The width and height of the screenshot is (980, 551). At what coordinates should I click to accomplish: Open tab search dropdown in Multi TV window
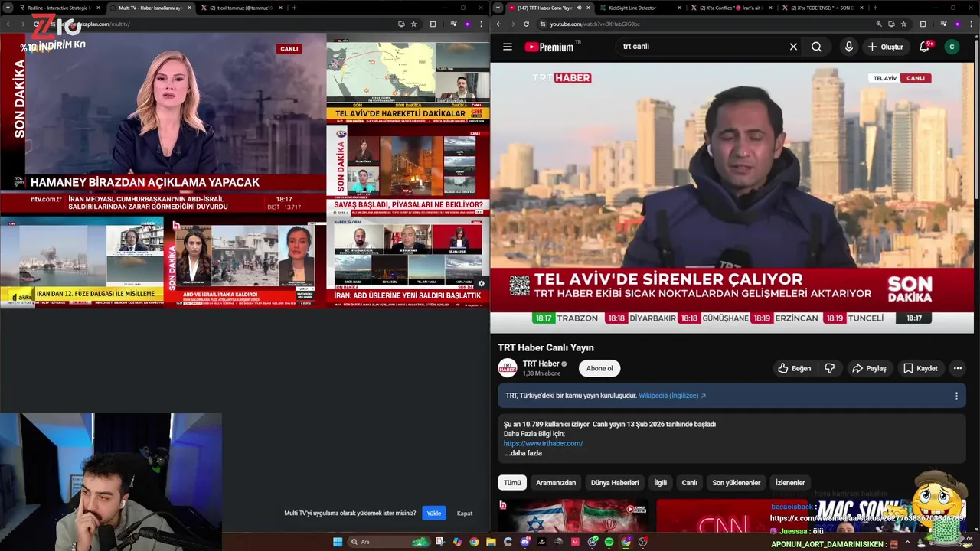pos(8,8)
